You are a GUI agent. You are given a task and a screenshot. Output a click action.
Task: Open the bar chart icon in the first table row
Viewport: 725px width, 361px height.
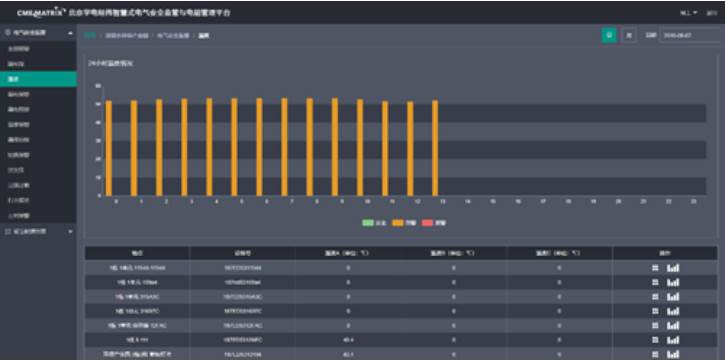pos(673,268)
